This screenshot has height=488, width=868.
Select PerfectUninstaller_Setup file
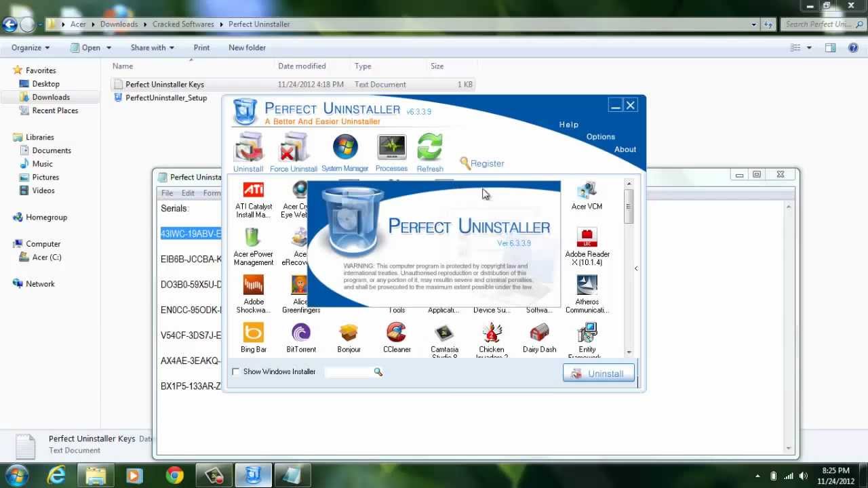pyautogui.click(x=160, y=98)
